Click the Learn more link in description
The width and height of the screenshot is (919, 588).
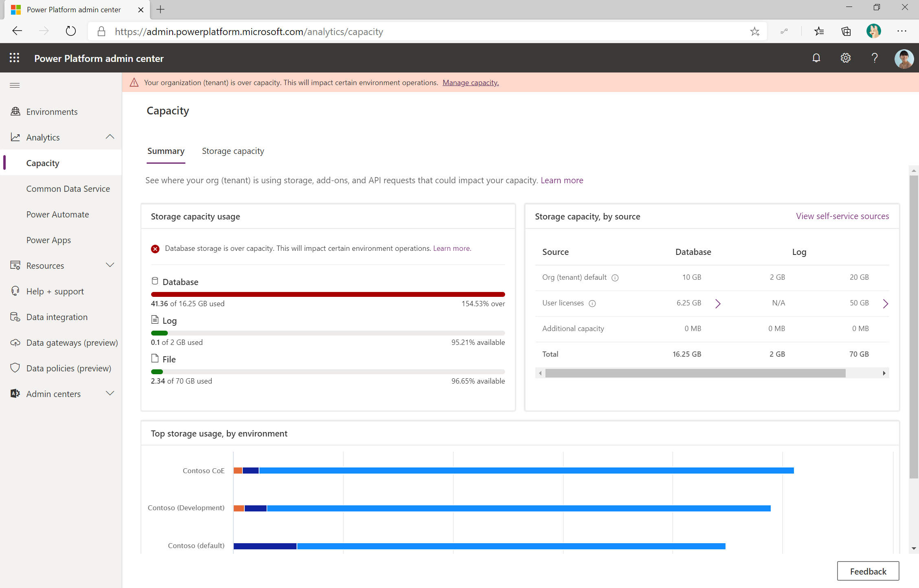561,180
